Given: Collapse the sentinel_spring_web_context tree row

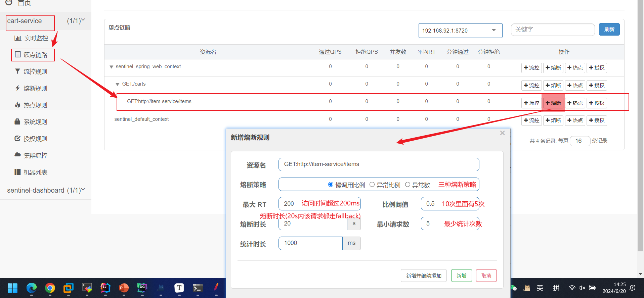Looking at the screenshot, I should pyautogui.click(x=111, y=67).
